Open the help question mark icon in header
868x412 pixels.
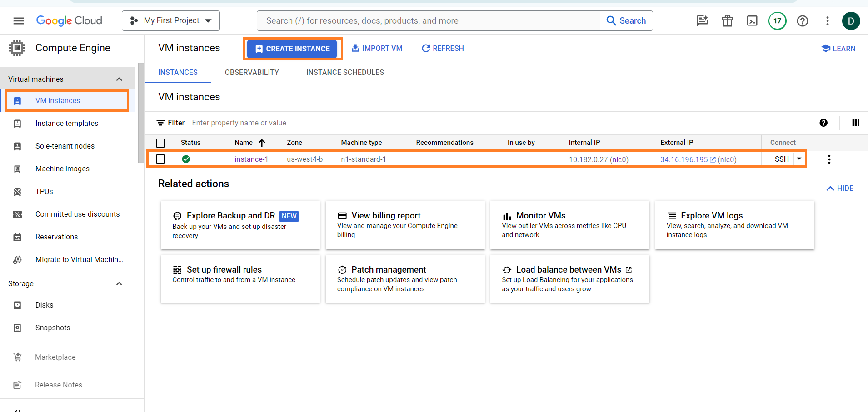(803, 21)
